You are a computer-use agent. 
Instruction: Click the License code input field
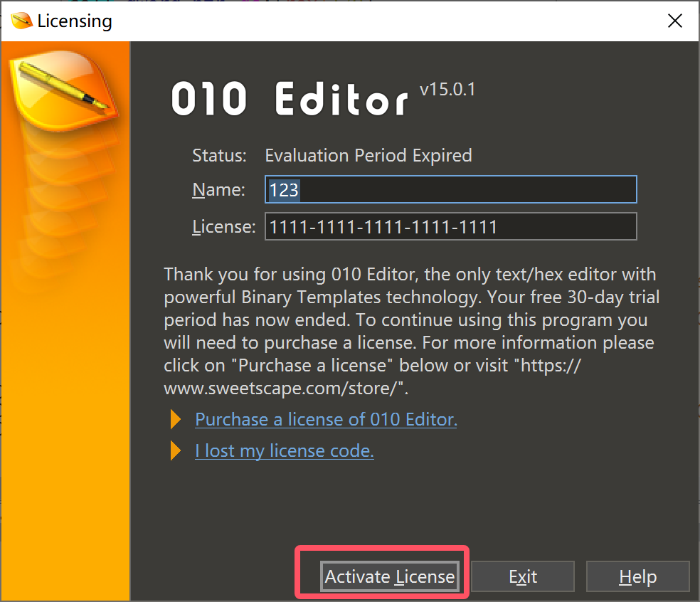[451, 226]
